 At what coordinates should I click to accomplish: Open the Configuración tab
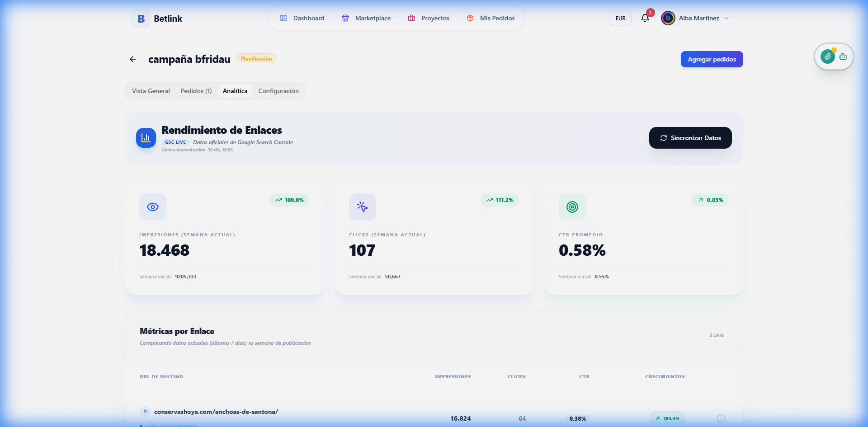(x=278, y=91)
